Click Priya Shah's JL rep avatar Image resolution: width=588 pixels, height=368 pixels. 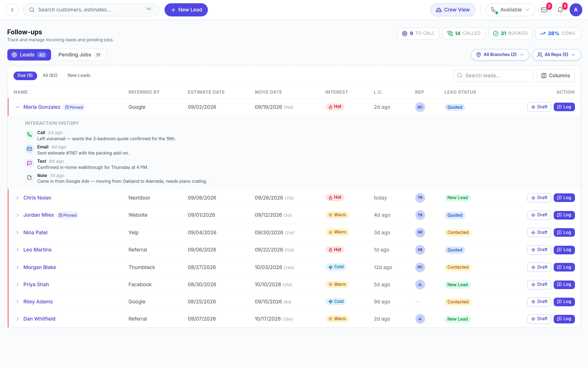(x=420, y=285)
